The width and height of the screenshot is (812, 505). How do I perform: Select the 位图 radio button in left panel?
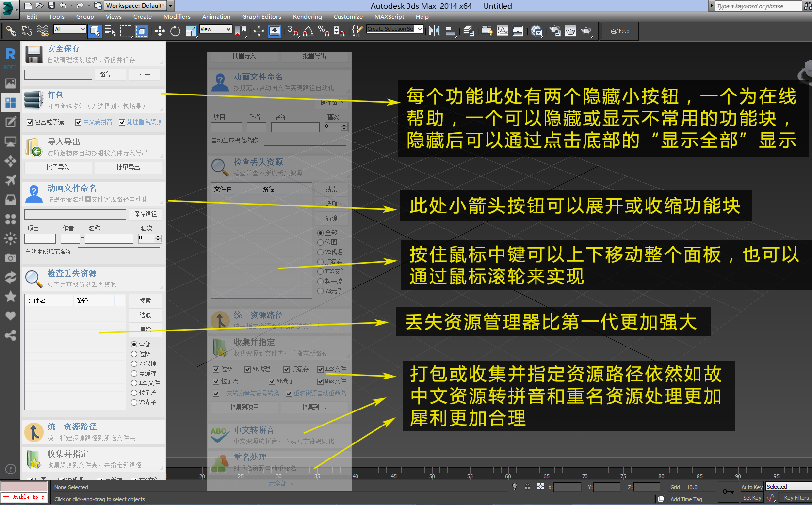click(134, 354)
